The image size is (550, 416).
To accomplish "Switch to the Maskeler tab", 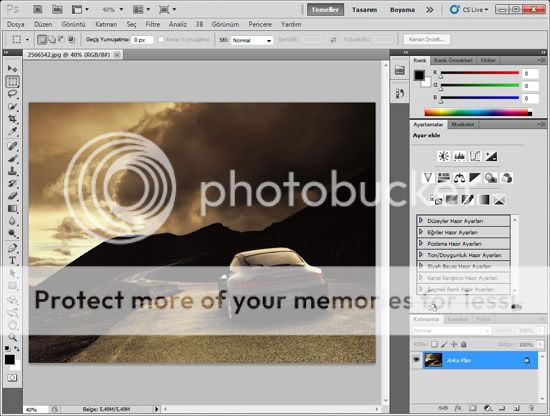I will coord(463,124).
